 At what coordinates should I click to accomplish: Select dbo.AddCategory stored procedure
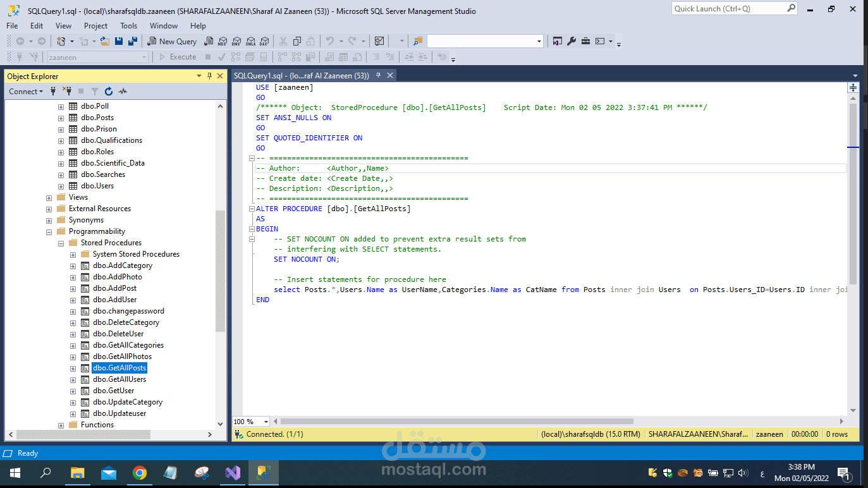(123, 265)
